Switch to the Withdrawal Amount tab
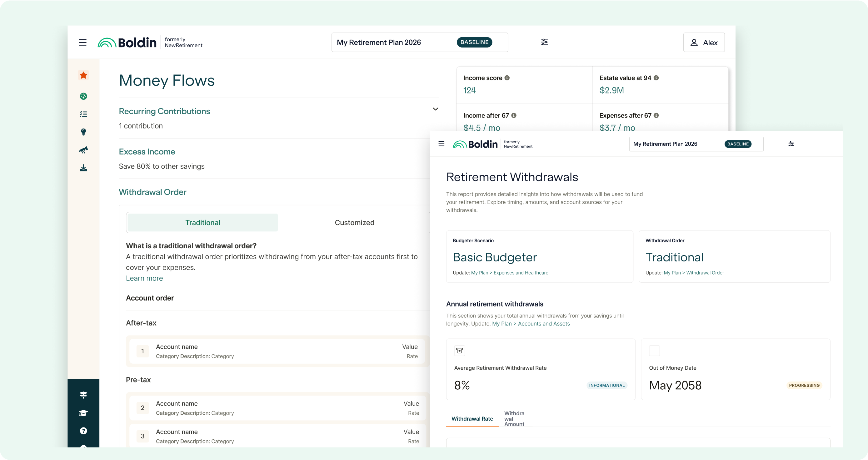The height and width of the screenshot is (460, 868). tap(514, 418)
